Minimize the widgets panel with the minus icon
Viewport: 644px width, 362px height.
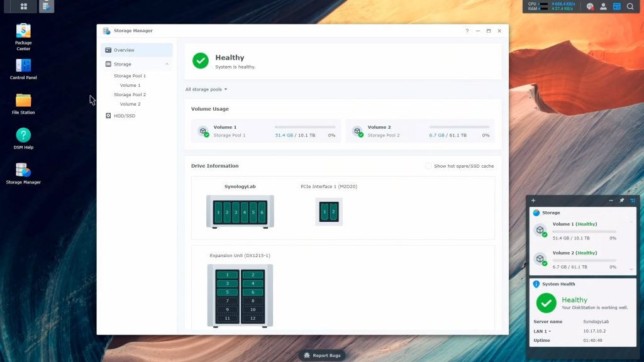coord(611,200)
